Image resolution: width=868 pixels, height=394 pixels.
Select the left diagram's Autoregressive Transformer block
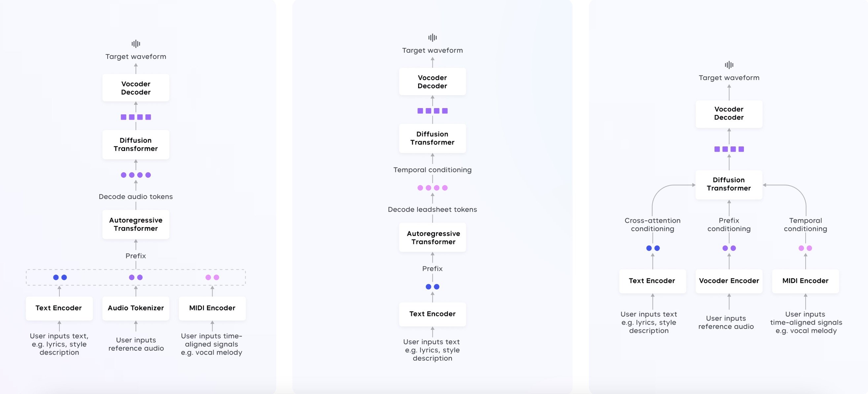[136, 224]
